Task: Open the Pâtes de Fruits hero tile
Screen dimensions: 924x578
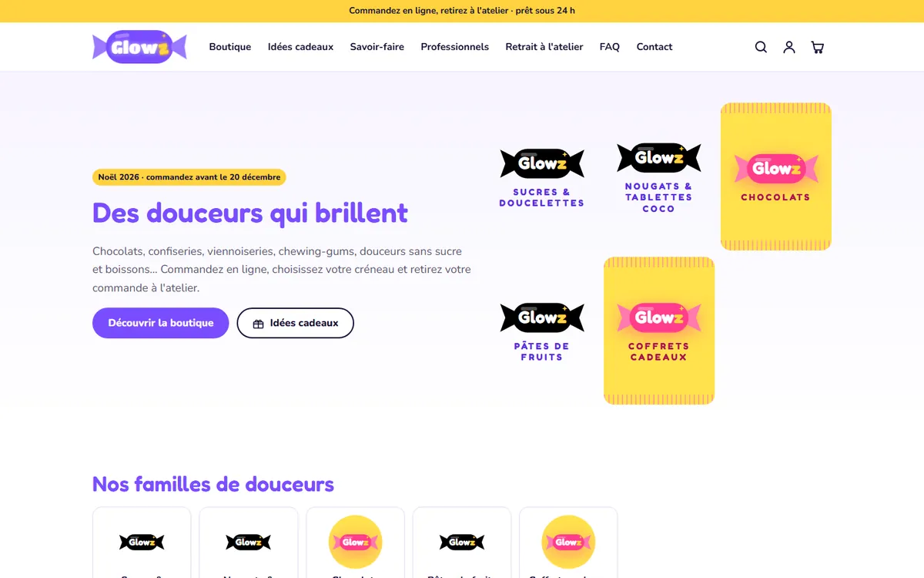Action: pos(542,331)
